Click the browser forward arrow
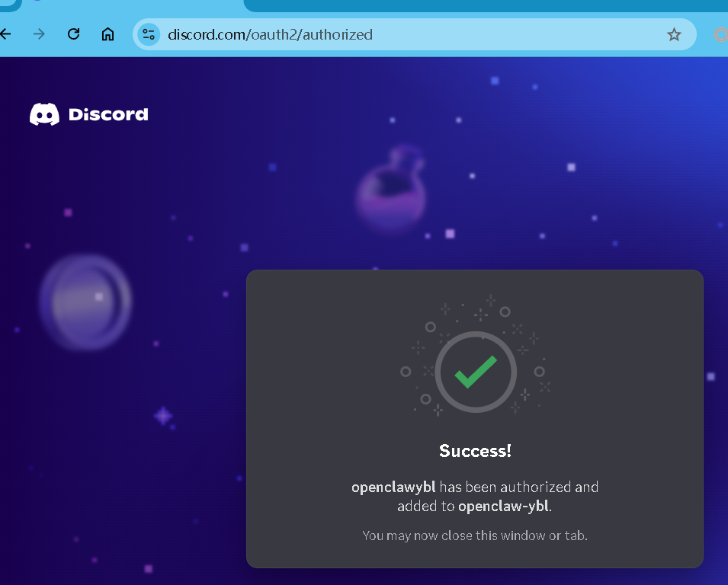Image resolution: width=728 pixels, height=585 pixels. point(40,34)
